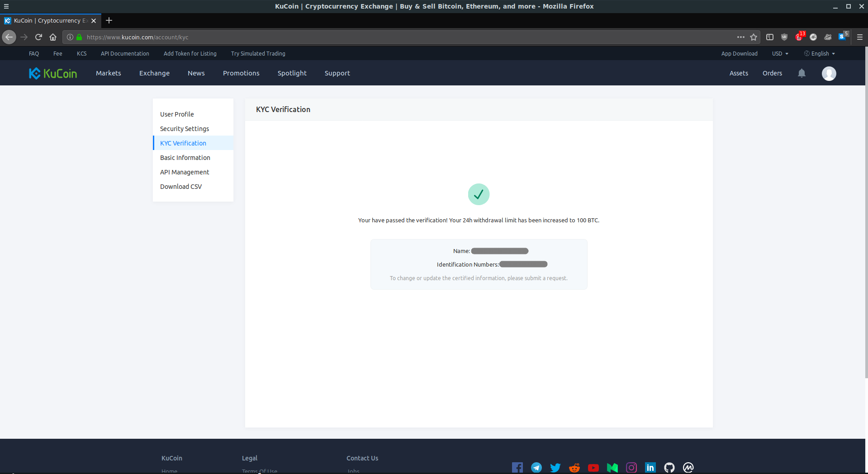
Task: Click App Download
Action: tap(739, 53)
